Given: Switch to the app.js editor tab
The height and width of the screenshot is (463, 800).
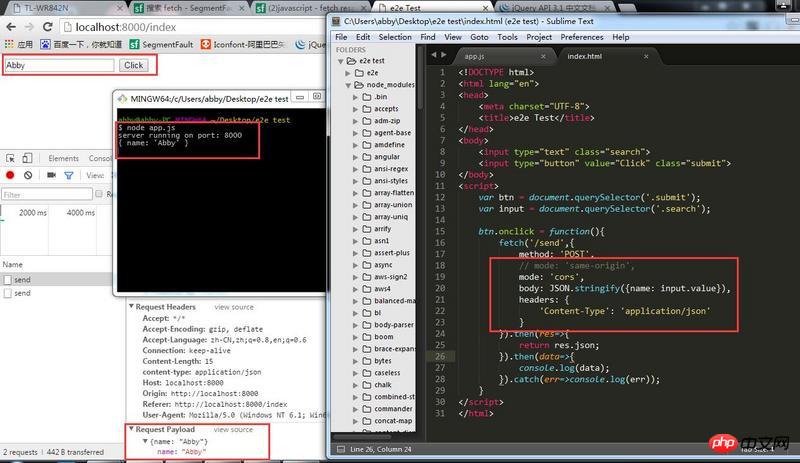Looking at the screenshot, I should (x=475, y=57).
